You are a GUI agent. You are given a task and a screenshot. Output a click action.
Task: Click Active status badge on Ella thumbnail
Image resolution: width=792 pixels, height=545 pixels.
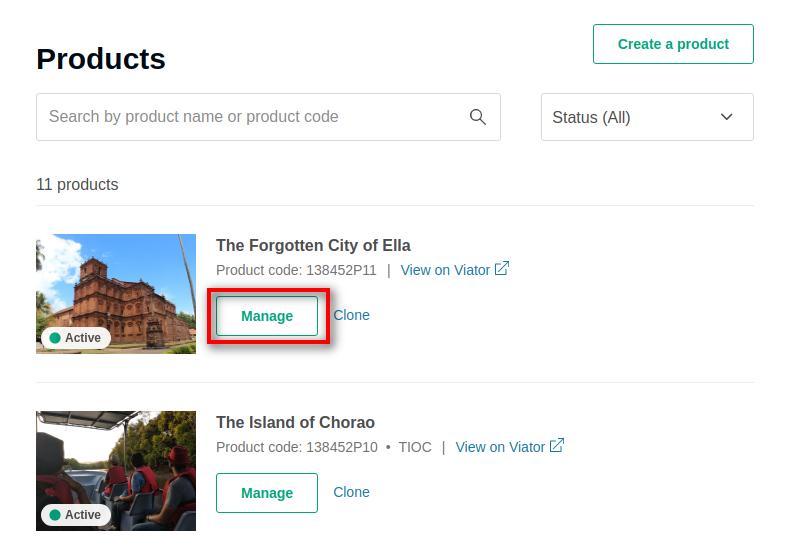75,338
